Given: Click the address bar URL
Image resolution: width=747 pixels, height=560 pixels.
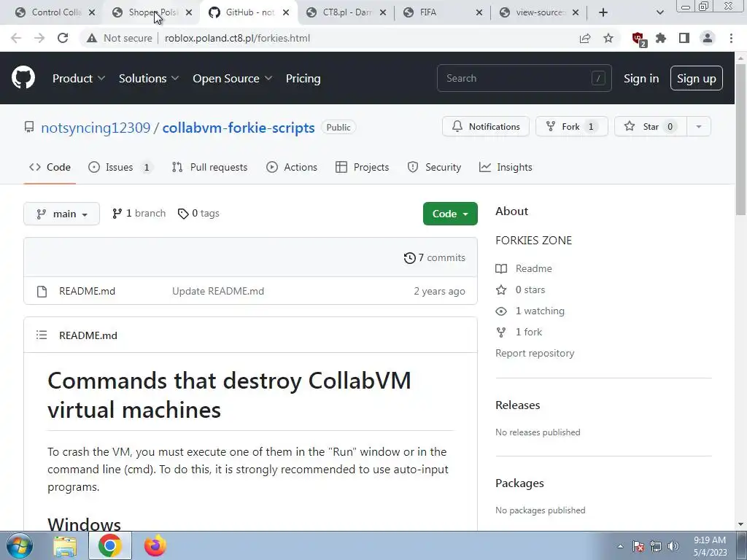Looking at the screenshot, I should click(x=237, y=38).
